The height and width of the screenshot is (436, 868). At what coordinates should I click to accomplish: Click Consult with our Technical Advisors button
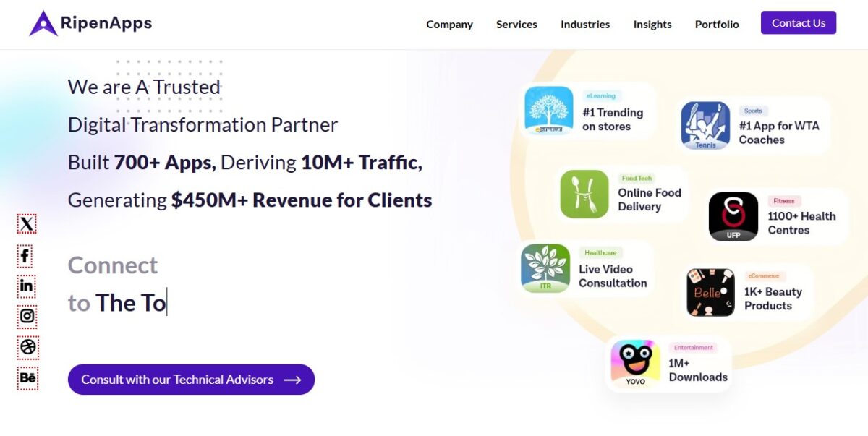[x=191, y=380]
